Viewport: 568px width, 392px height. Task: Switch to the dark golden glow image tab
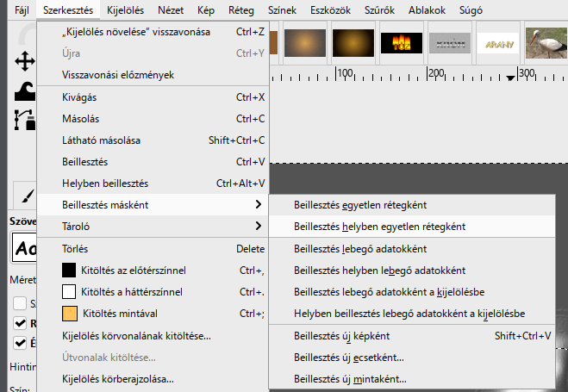click(x=353, y=43)
